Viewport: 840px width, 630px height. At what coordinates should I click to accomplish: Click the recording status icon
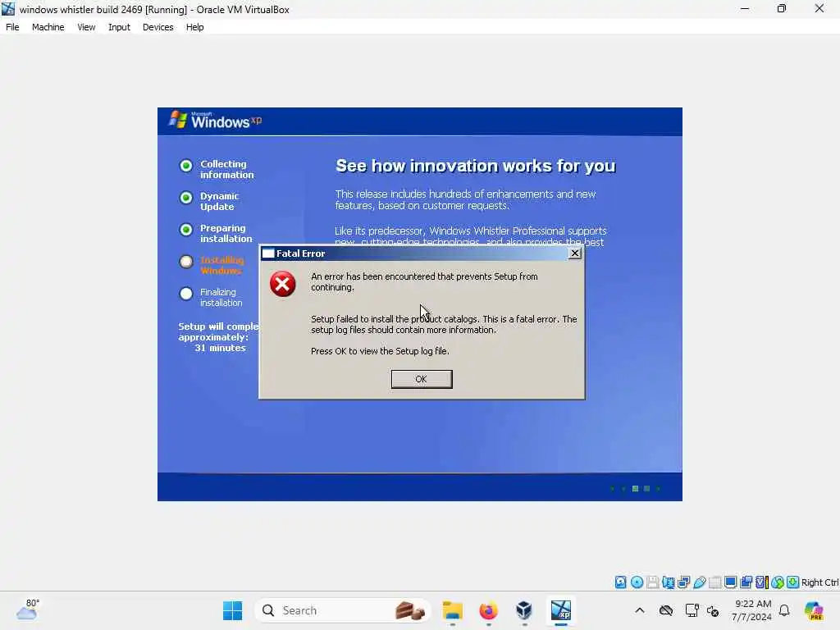click(x=746, y=582)
